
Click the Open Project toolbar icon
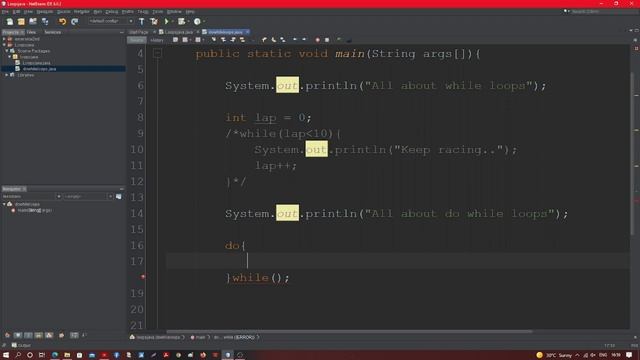[33, 21]
